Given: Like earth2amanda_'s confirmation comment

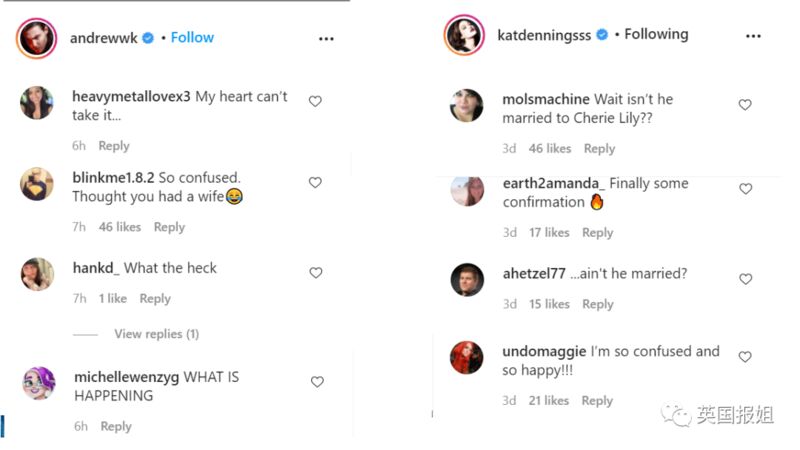Looking at the screenshot, I should coord(745,188).
